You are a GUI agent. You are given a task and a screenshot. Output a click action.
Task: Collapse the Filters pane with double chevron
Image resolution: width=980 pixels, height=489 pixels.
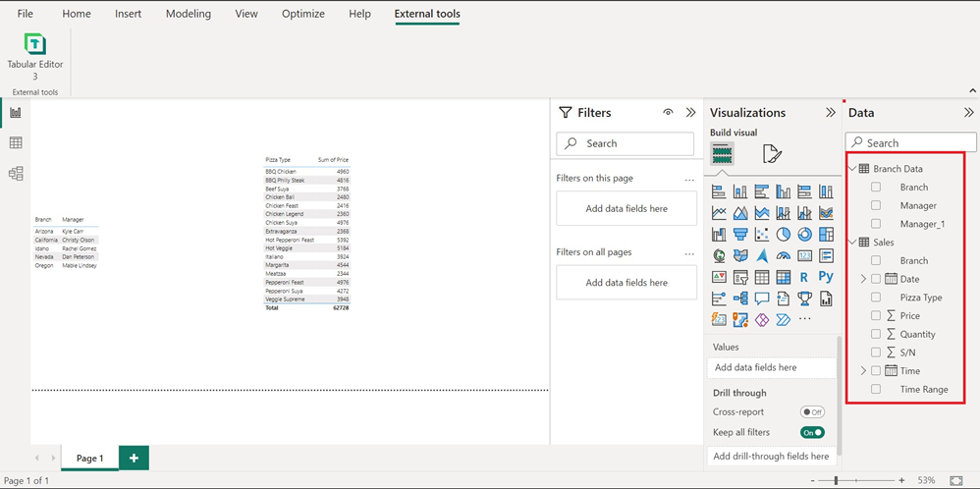[x=690, y=113]
